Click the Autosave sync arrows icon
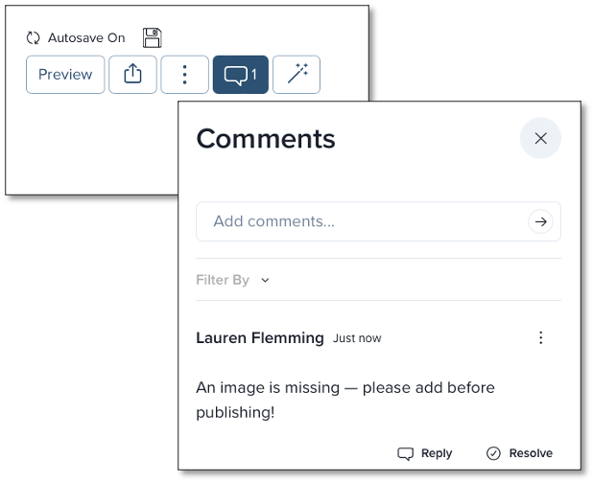593x483 pixels. click(x=33, y=38)
